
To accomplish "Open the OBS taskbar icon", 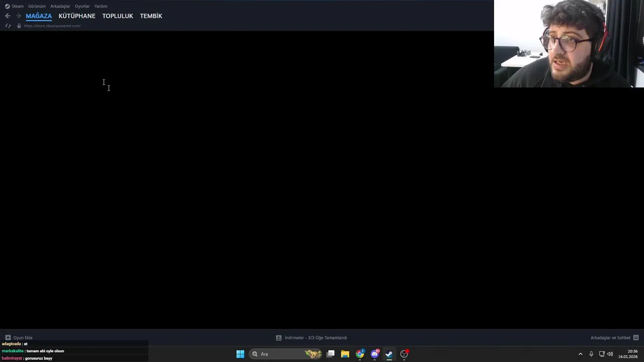I will [404, 354].
